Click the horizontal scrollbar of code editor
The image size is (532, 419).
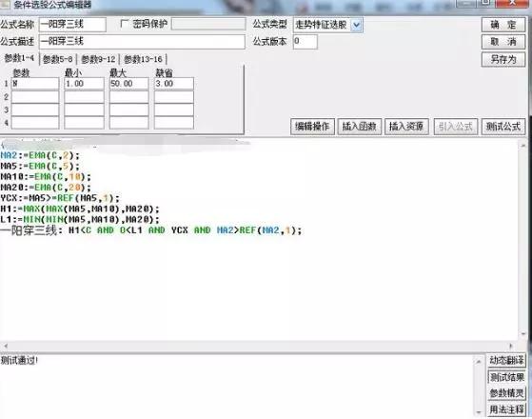(259, 346)
